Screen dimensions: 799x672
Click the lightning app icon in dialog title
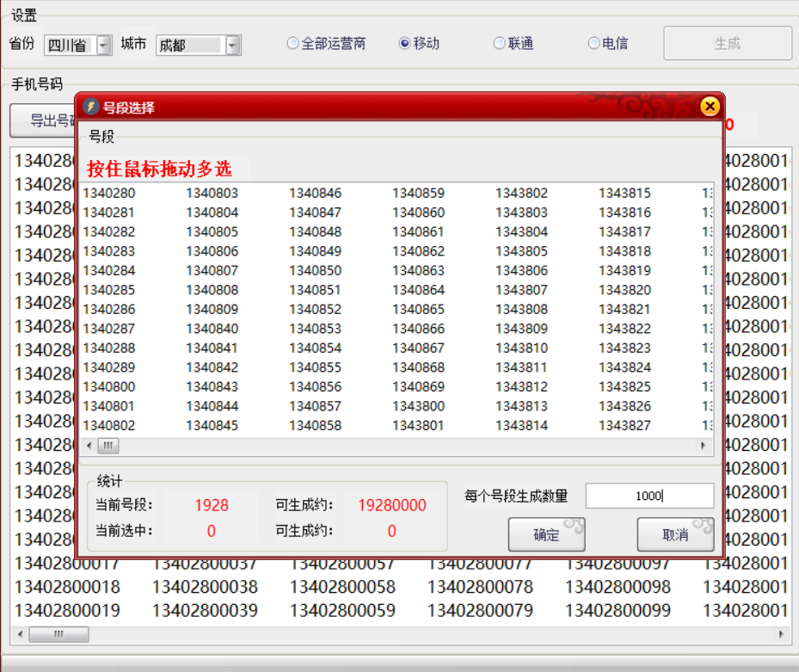(x=90, y=107)
